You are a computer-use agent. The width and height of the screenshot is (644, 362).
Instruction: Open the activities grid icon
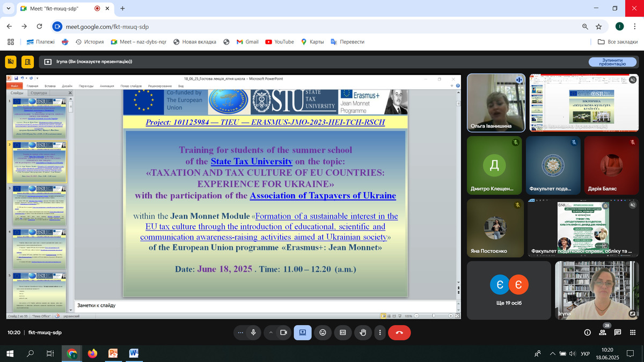click(633, 333)
